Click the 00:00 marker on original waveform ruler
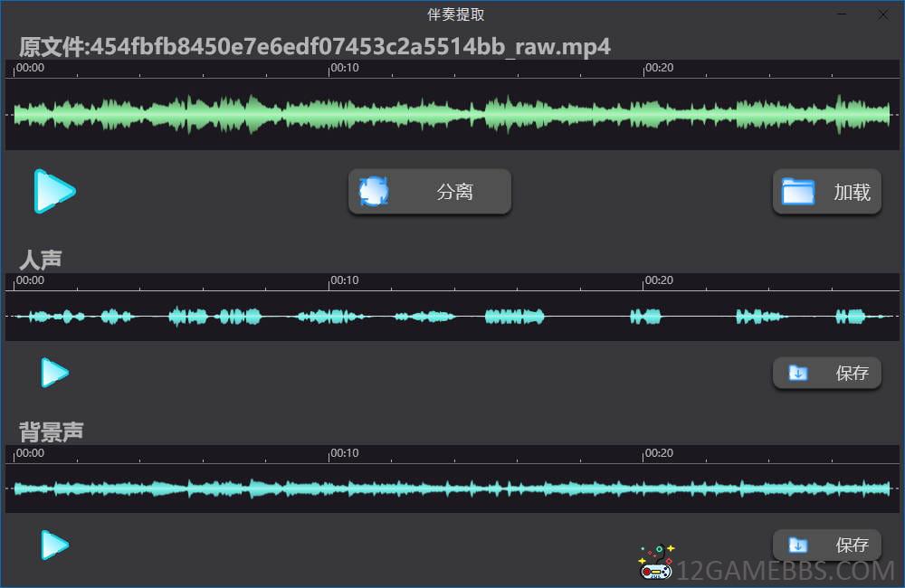 click(30, 68)
